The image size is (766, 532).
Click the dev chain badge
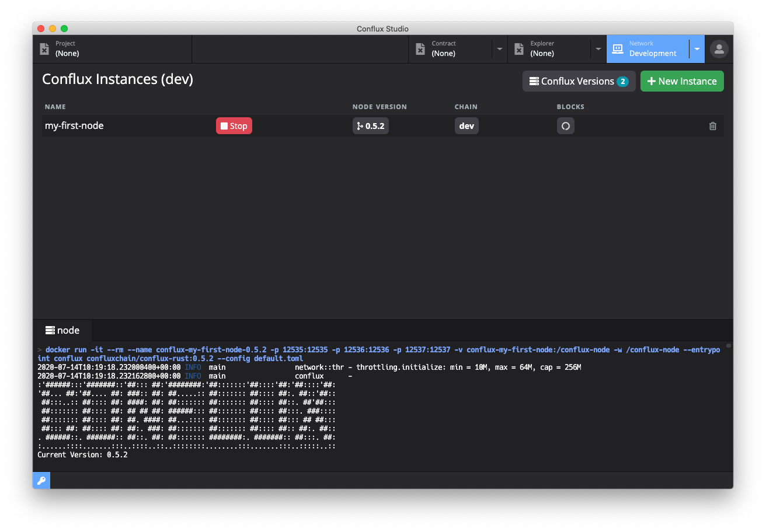click(x=466, y=126)
